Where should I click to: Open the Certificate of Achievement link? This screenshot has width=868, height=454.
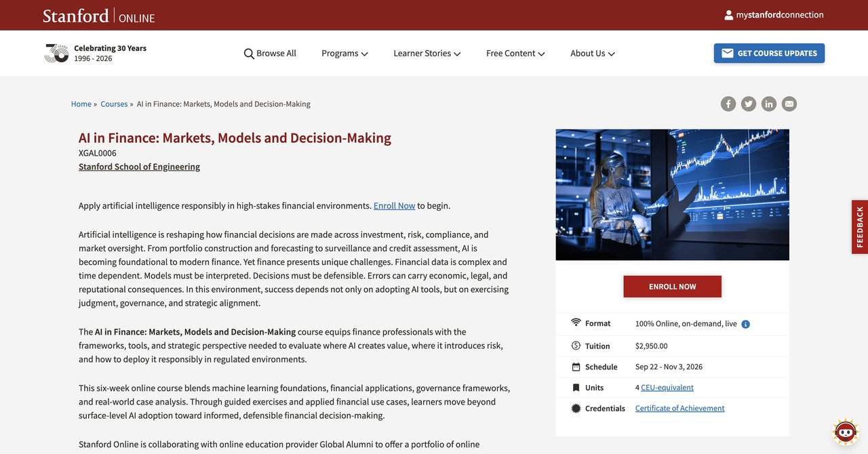click(679, 409)
